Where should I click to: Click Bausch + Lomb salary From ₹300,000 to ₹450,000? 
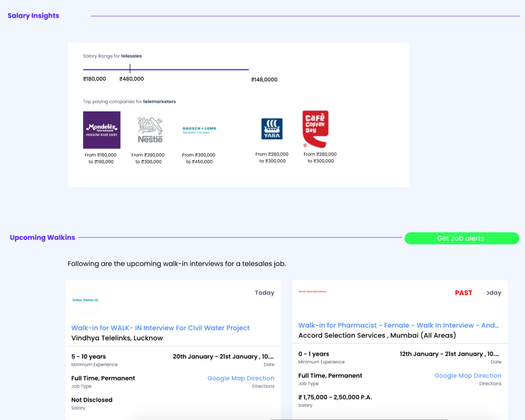(x=199, y=158)
